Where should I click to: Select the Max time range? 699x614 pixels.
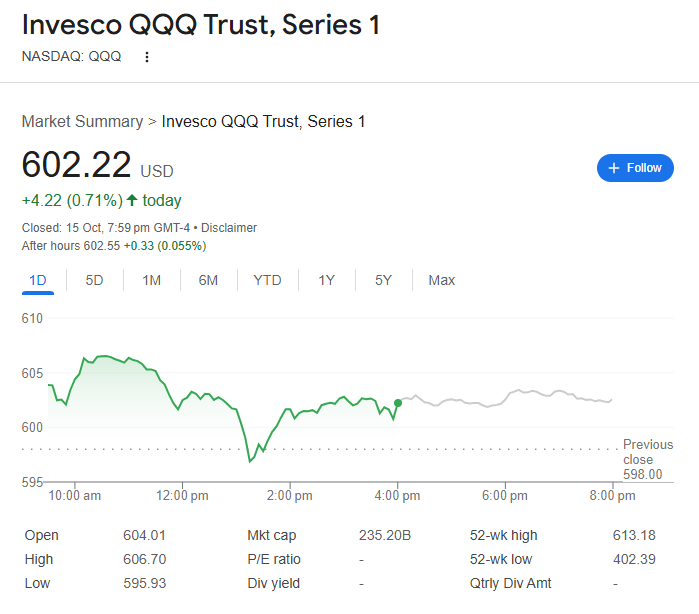(442, 280)
